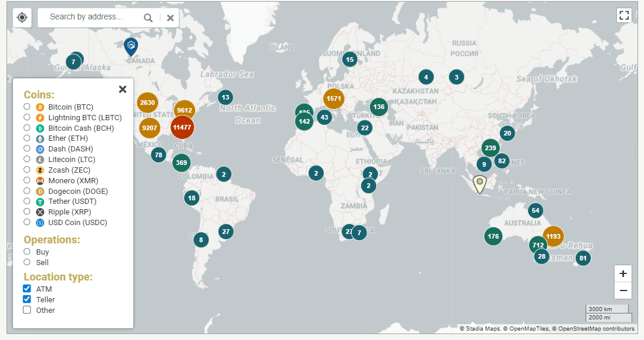Select the Lightning BTC (LBTC) radio button
Screen dimensions: 644x340
tap(27, 117)
